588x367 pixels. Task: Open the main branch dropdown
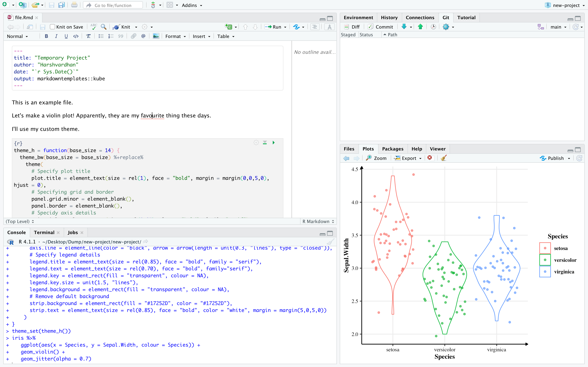coord(558,27)
